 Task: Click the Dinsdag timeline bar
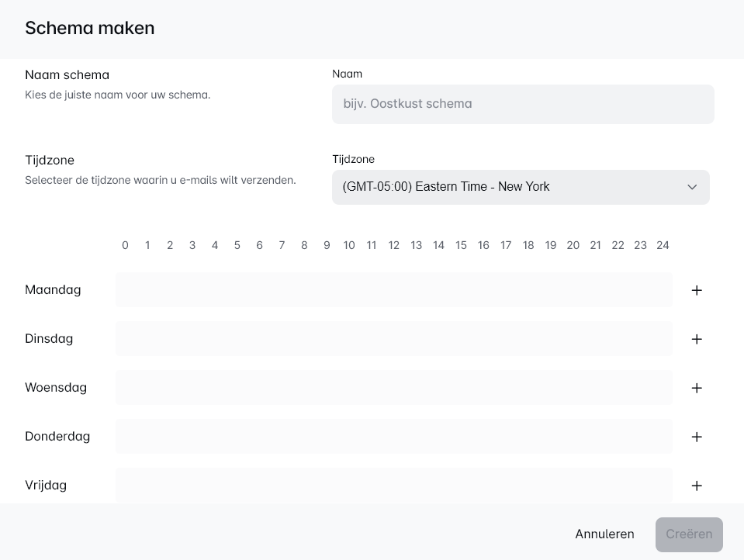(394, 339)
